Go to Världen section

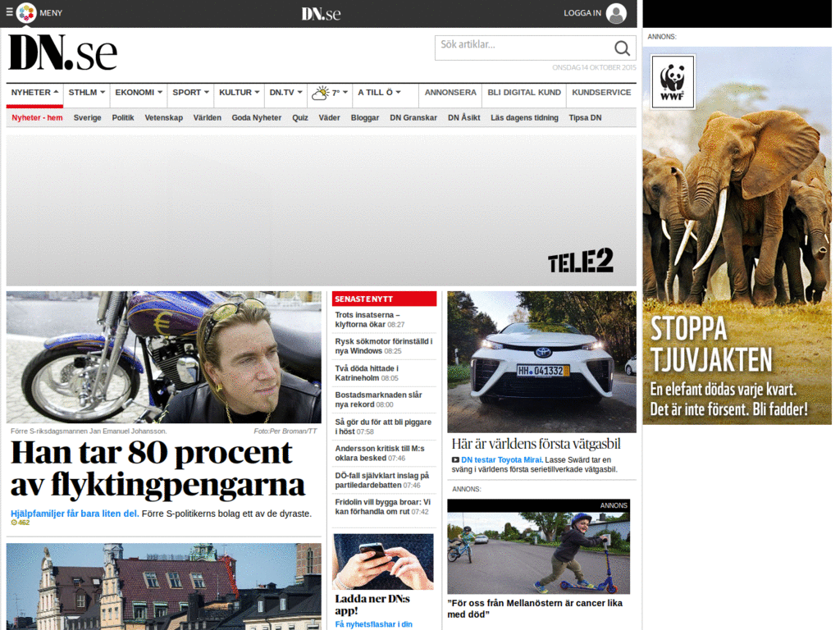tap(207, 118)
